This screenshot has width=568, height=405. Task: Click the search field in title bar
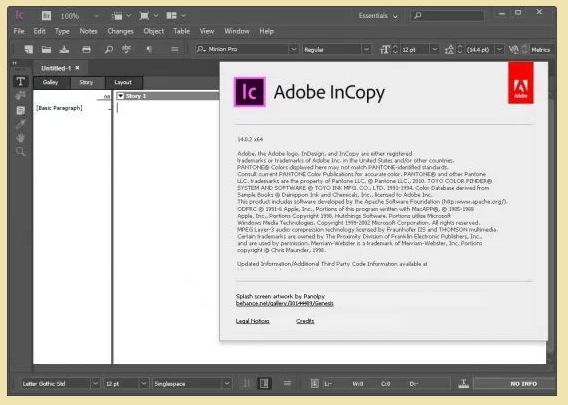pos(447,16)
